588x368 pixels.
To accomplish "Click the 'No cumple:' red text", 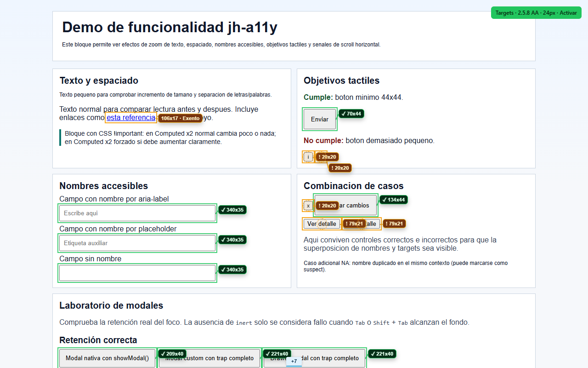I will point(323,141).
